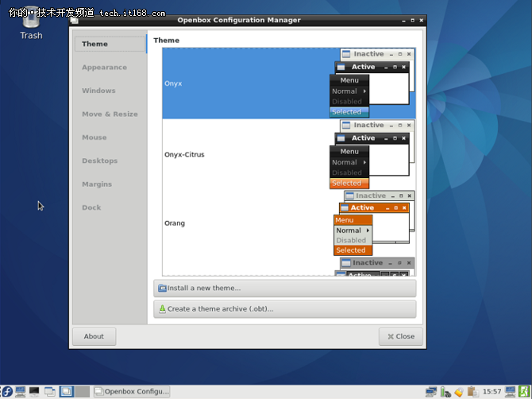The height and width of the screenshot is (399, 532).
Task: Open the About dialog
Action: pyautogui.click(x=94, y=336)
